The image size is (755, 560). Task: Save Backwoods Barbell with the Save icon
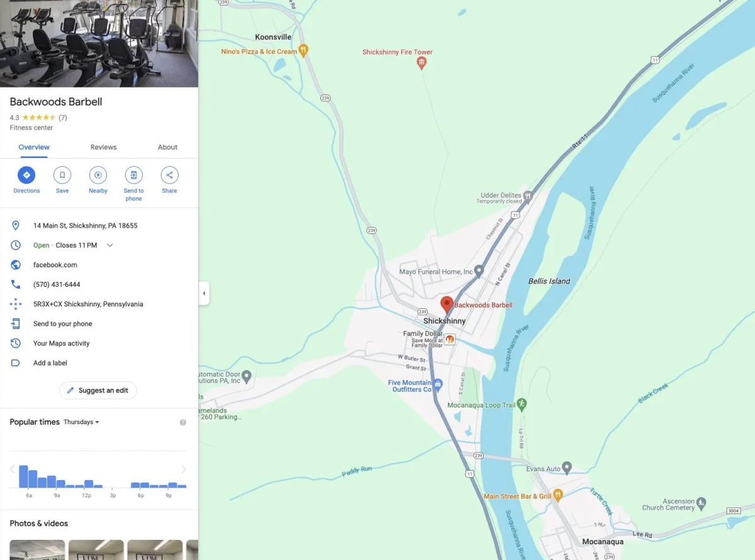[x=62, y=175]
